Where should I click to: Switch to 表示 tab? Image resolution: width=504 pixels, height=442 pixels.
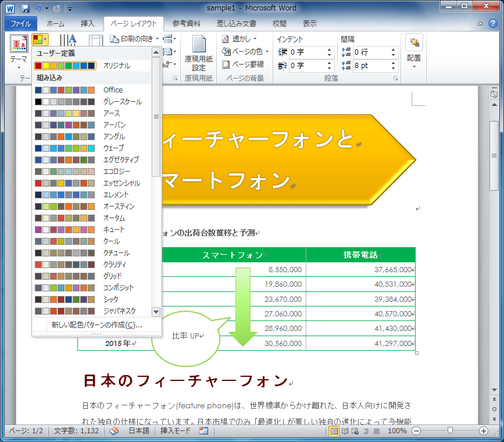309,23
